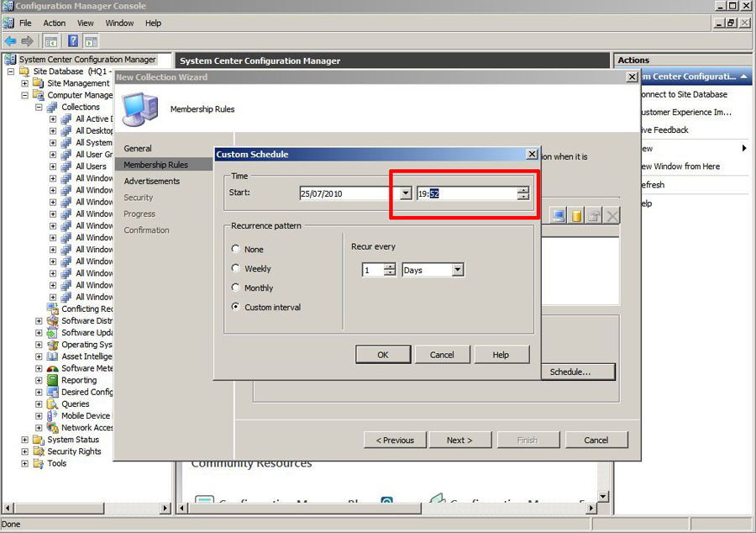The image size is (756, 533).
Task: Click the time spinner arrows
Action: point(523,193)
